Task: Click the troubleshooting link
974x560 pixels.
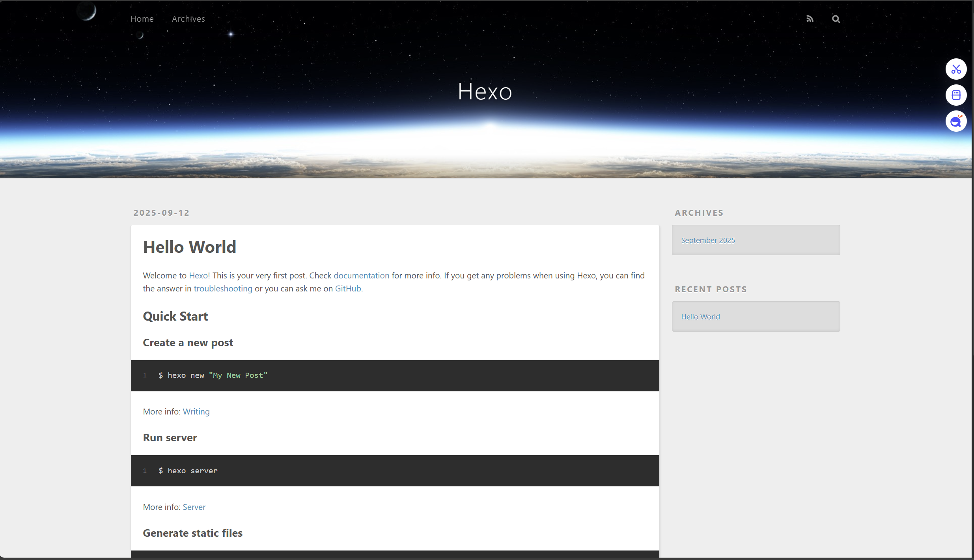Action: [223, 288]
